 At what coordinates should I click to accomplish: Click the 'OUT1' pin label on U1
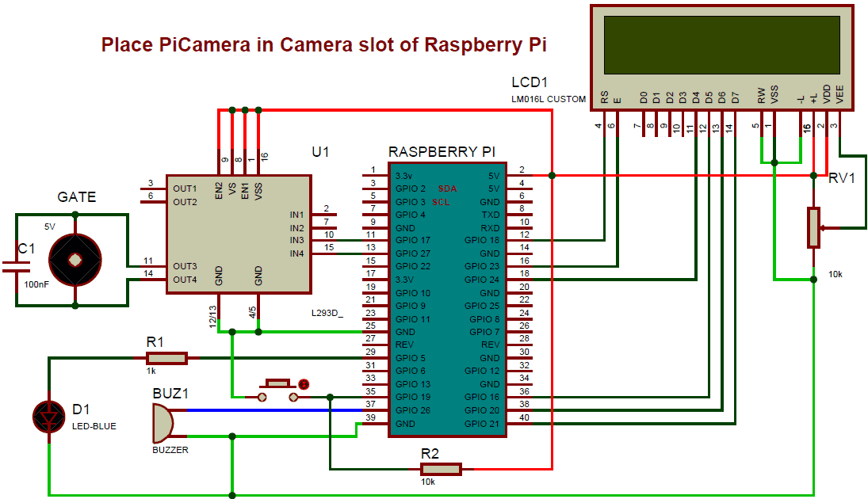[185, 189]
